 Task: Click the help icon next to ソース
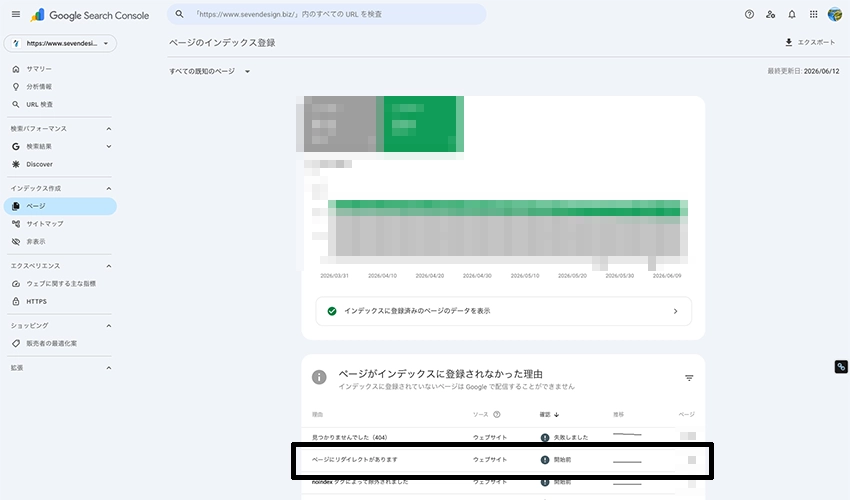click(x=497, y=414)
